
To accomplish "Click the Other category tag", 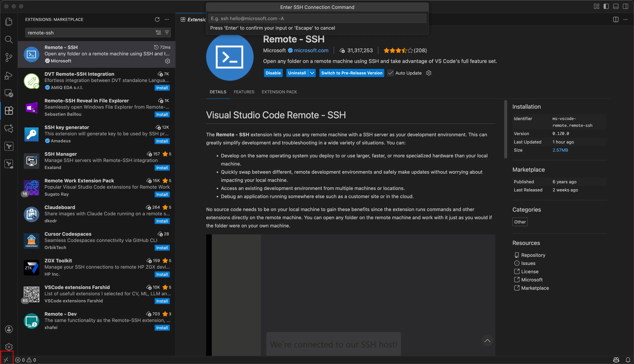I will pyautogui.click(x=520, y=222).
